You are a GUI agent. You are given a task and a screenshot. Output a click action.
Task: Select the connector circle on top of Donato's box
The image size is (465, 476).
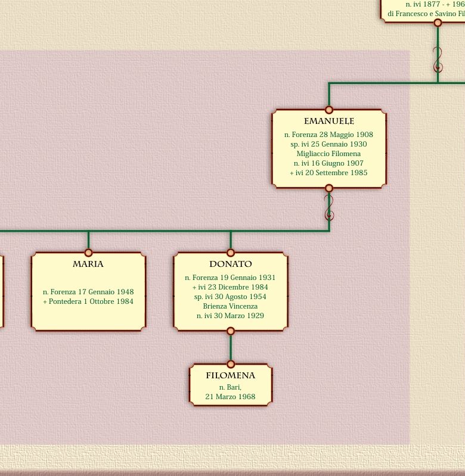point(231,253)
